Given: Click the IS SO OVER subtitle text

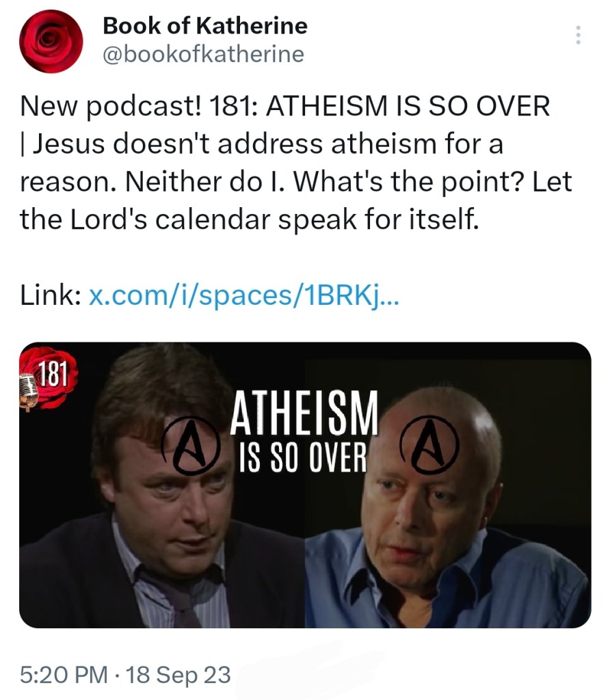Looking at the screenshot, I should click(x=303, y=458).
